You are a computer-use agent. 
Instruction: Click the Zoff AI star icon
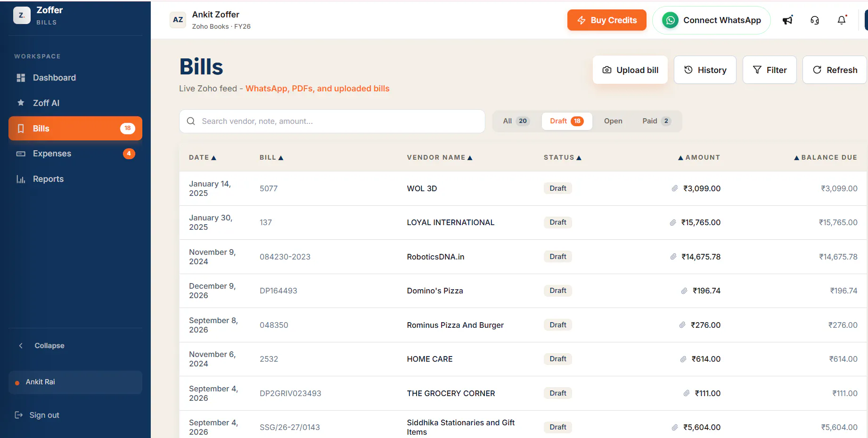[21, 103]
